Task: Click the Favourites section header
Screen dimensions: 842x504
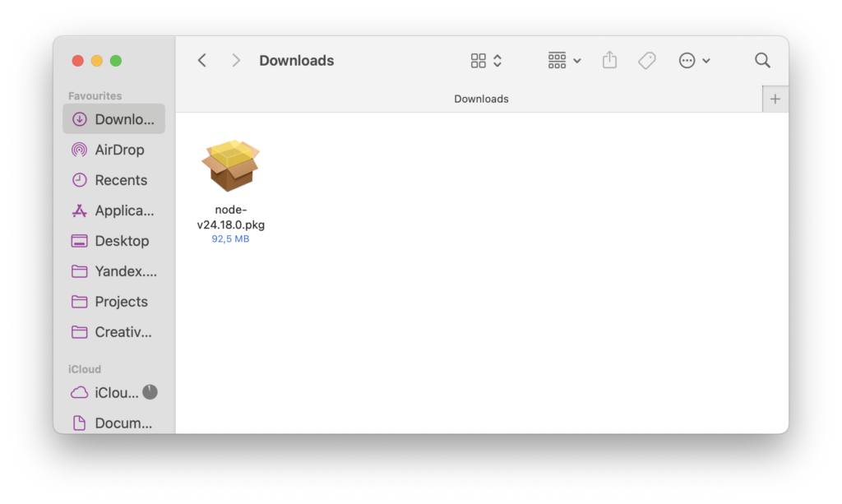Action: pyautogui.click(x=95, y=95)
